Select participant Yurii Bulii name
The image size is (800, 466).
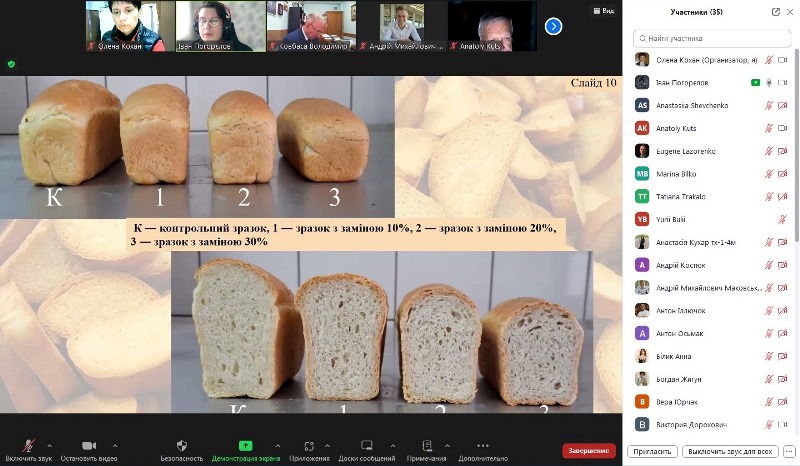click(670, 219)
